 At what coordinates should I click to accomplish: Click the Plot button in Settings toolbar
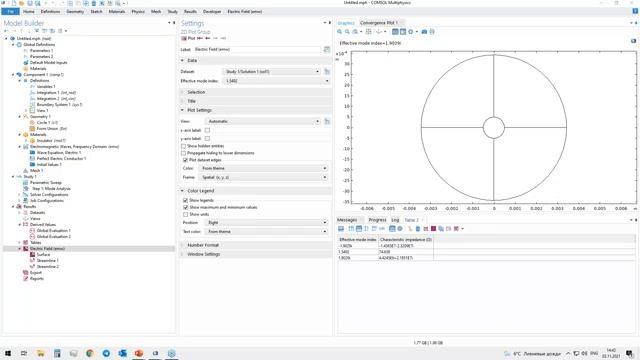pyautogui.click(x=188, y=38)
